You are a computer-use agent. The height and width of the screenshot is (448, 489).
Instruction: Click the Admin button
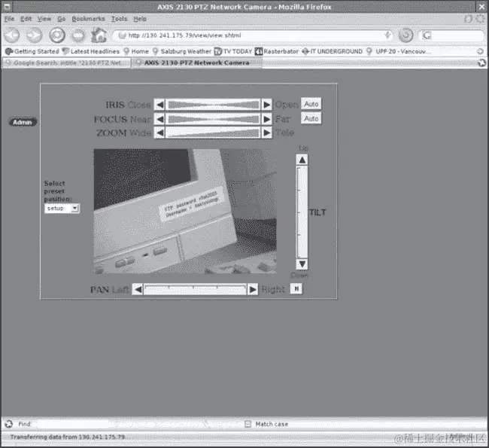23,122
